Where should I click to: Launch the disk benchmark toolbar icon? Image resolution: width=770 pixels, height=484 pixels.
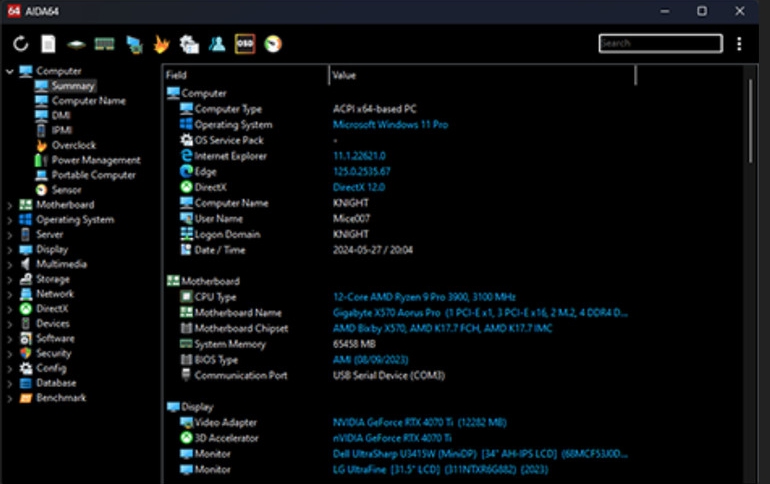[x=76, y=45]
